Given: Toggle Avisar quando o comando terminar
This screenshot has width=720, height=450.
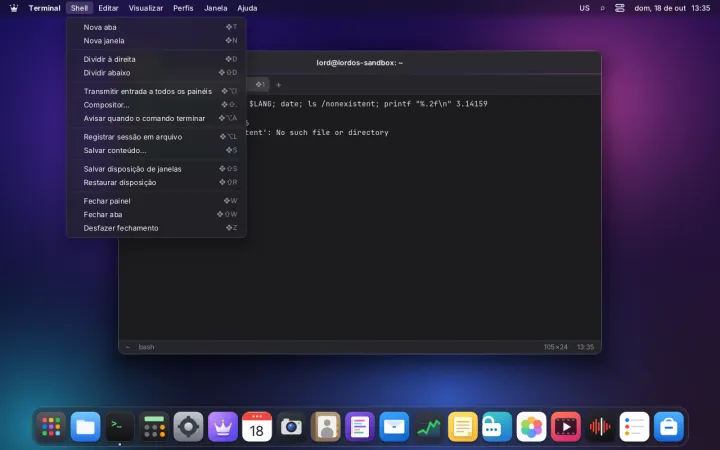Looking at the screenshot, I should [157, 118].
